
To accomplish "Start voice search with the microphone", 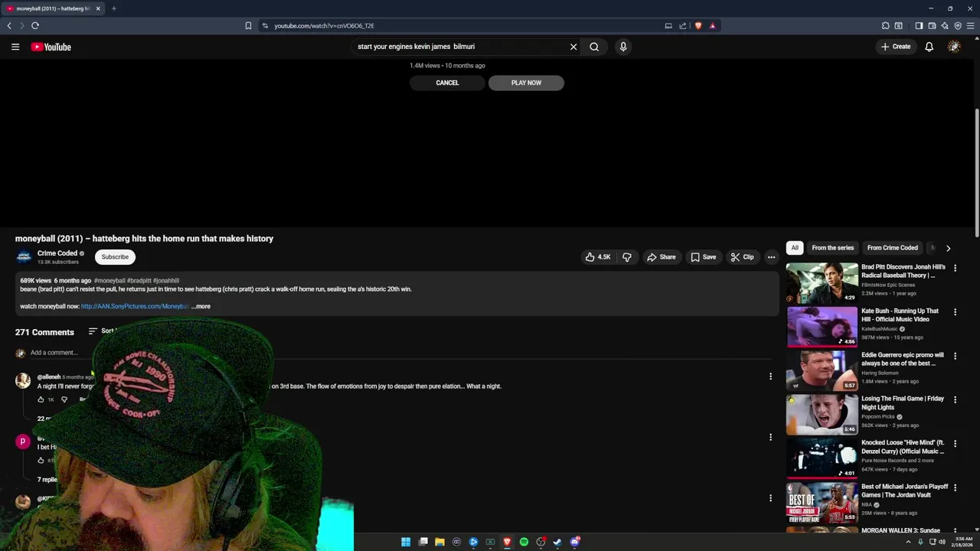I will (623, 47).
